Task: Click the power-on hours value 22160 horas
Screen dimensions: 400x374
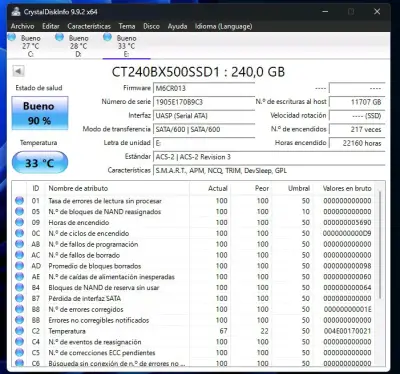Action: pyautogui.click(x=357, y=143)
